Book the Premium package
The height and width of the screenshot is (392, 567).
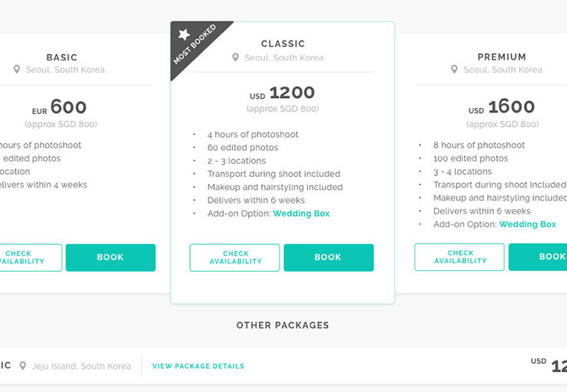coord(538,257)
